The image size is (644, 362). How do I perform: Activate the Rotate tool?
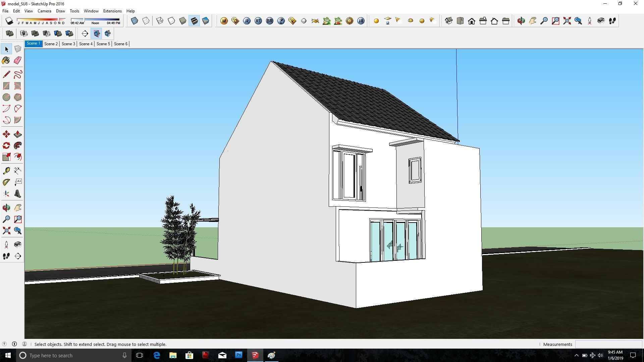pos(6,145)
